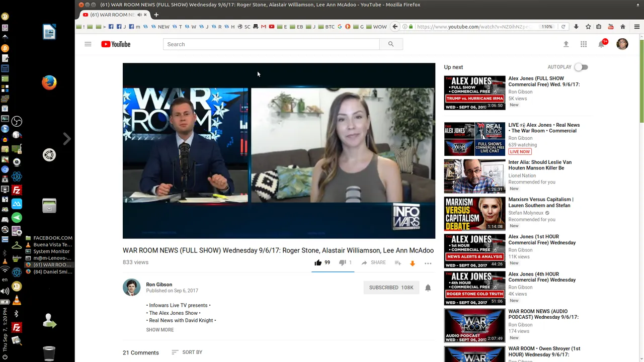Click the search magnifier button
Image resolution: width=644 pixels, height=362 pixels.
coord(391,44)
